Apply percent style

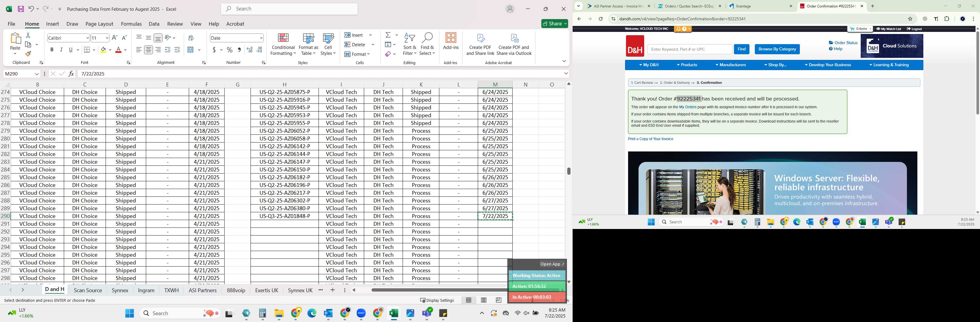coord(230,50)
